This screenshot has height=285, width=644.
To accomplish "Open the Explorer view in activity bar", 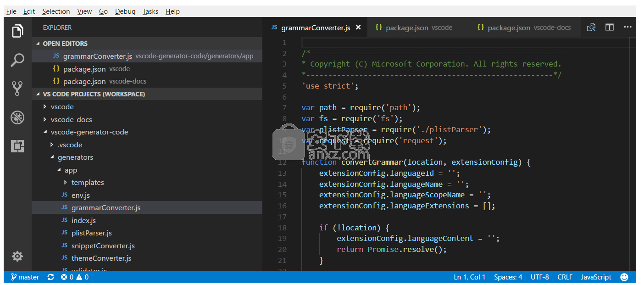I will [17, 31].
